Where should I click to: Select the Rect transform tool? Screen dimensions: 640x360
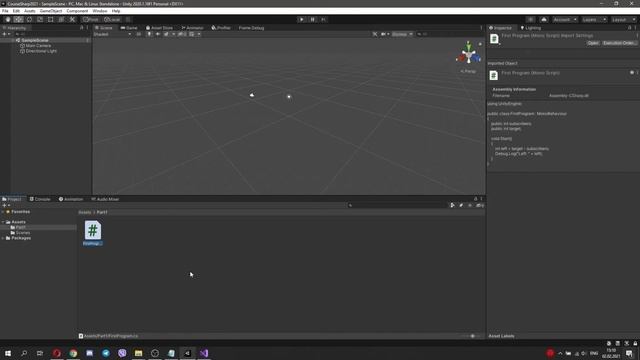coord(51,19)
